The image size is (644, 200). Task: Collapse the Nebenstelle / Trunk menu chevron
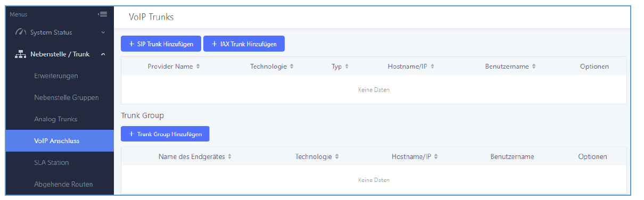click(x=103, y=54)
